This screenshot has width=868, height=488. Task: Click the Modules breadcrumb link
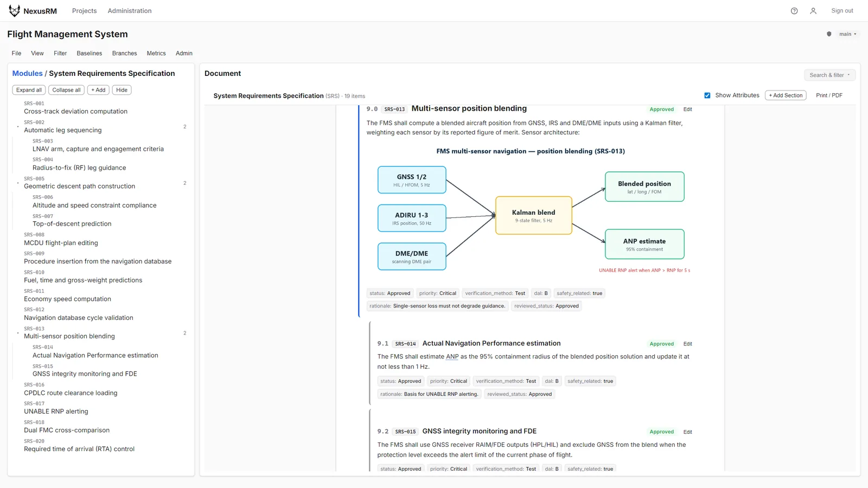[x=28, y=73]
